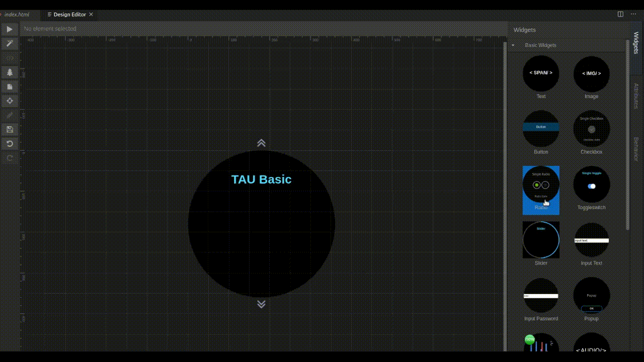Viewport: 644px width, 362px height.
Task: Open the split editor icon top right
Action: coord(620,14)
